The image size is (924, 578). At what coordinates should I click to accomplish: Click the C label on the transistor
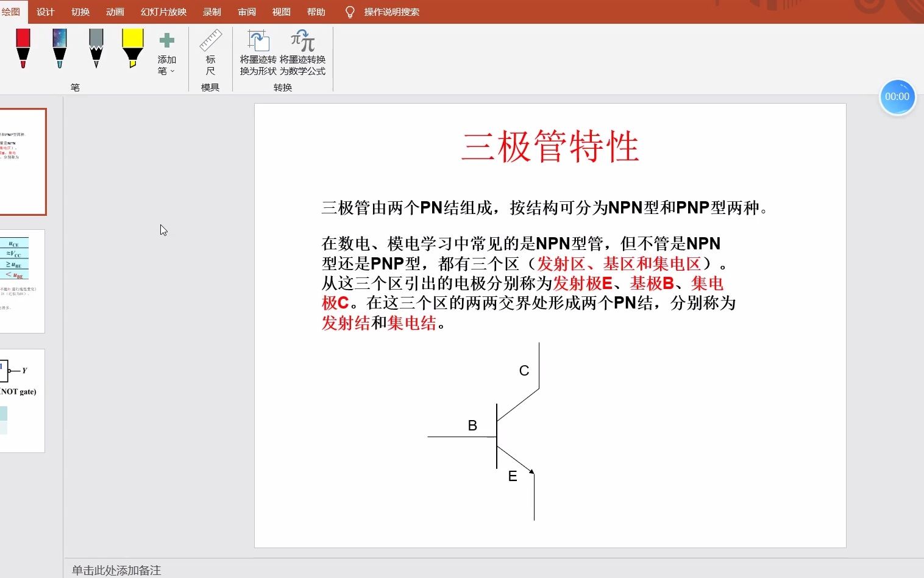(524, 371)
